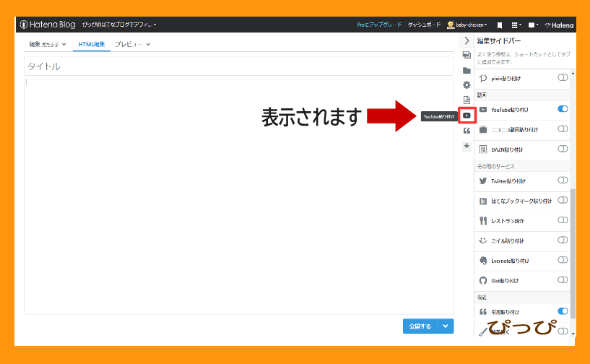This screenshot has height=364, width=590.
Task: Click the Twitter貼り付け label text
Action: coord(508,181)
